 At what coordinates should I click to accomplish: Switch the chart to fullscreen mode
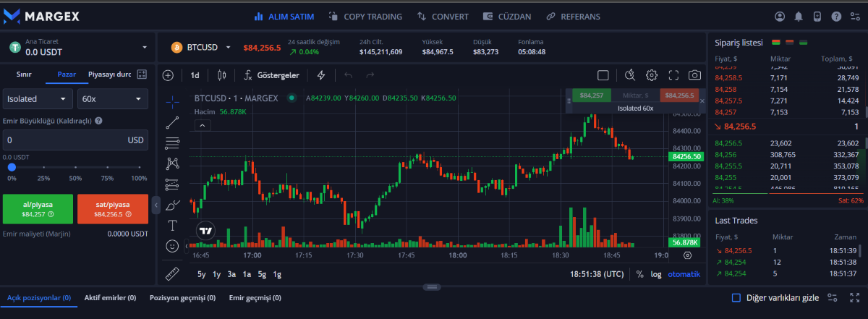[x=673, y=75]
